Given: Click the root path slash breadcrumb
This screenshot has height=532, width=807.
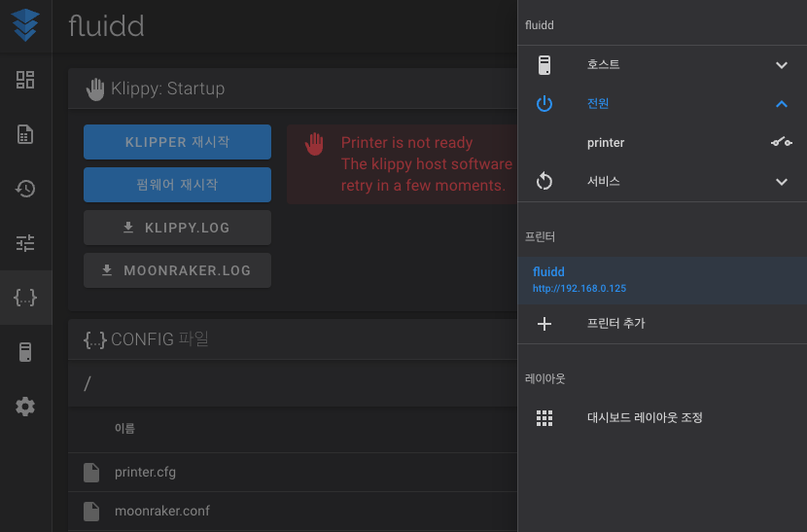Looking at the screenshot, I should 87,383.
